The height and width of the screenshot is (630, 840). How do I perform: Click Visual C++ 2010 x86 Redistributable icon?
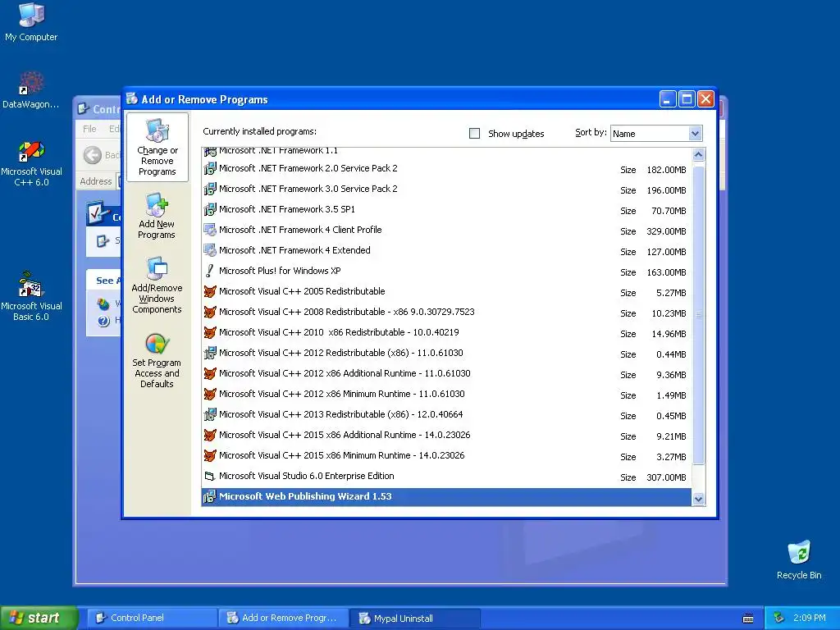pos(210,333)
